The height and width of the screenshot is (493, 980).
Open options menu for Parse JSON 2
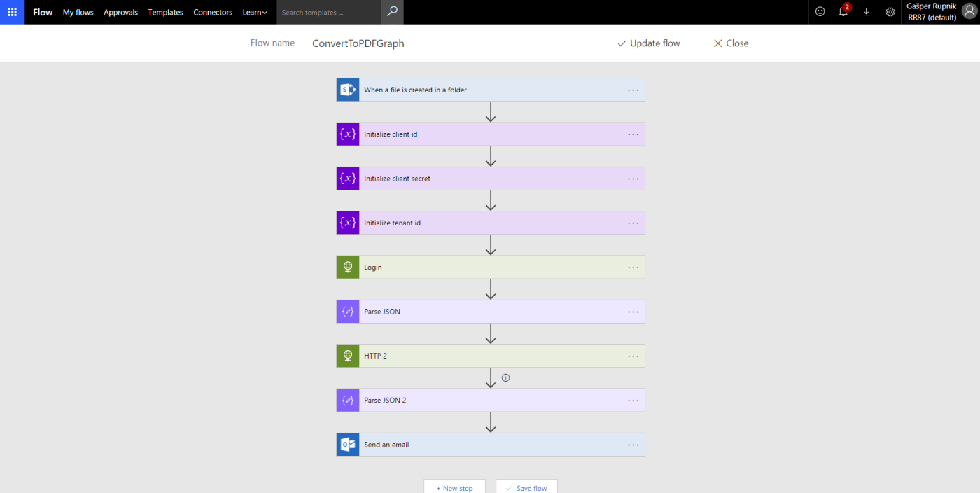(633, 401)
